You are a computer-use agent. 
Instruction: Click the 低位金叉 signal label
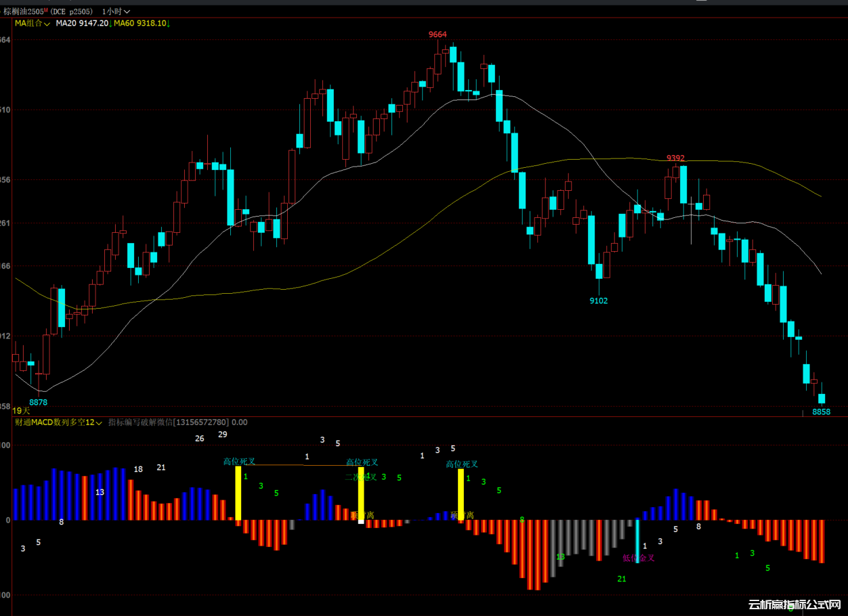tap(639, 558)
